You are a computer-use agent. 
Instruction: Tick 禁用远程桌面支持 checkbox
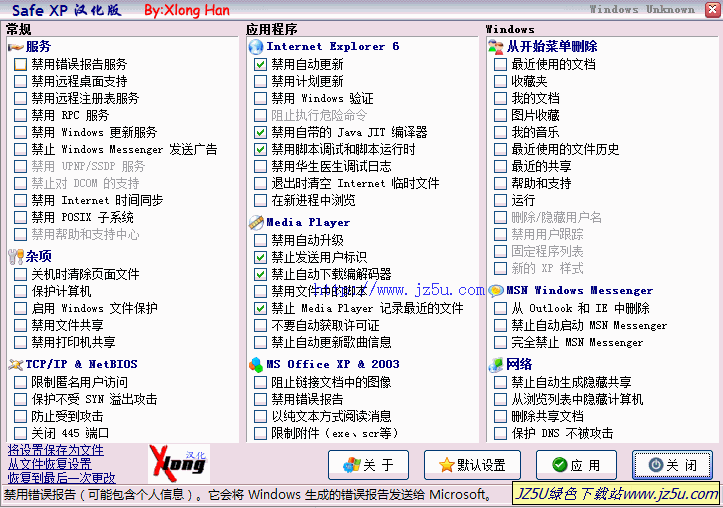(x=20, y=82)
